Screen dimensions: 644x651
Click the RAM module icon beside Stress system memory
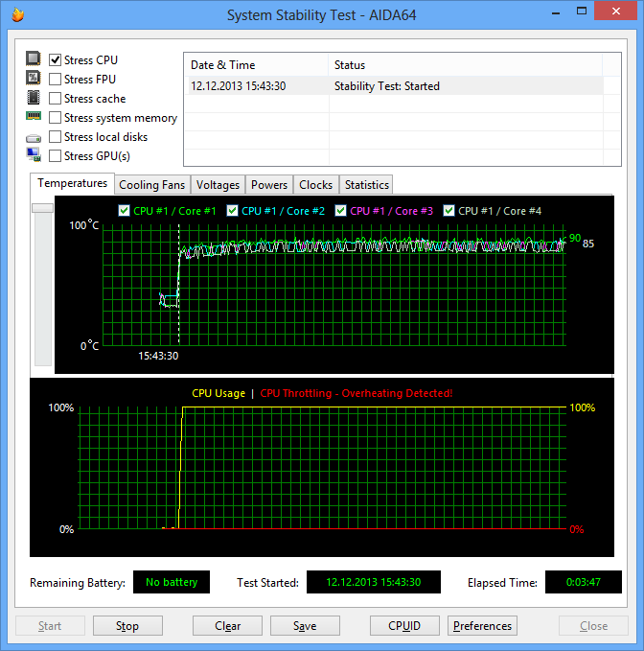click(34, 115)
